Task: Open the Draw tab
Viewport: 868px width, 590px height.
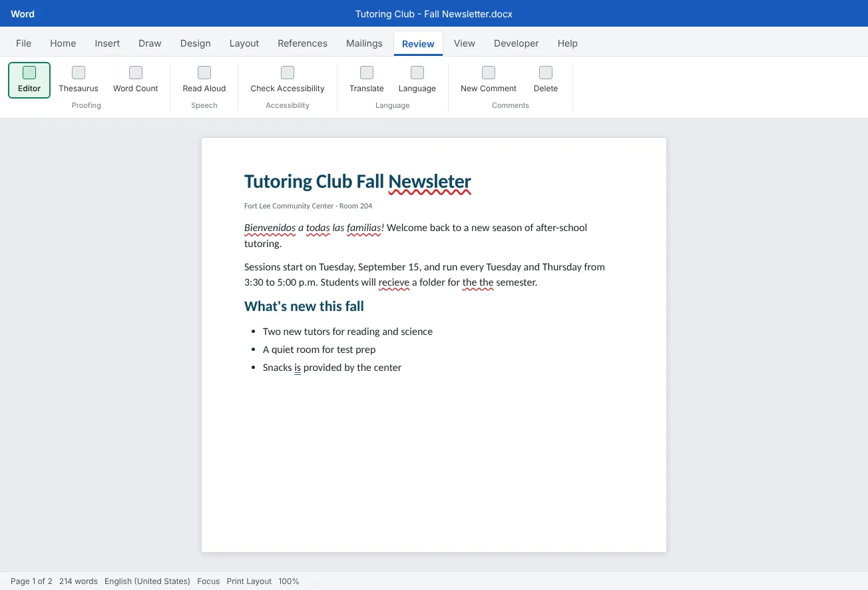Action: 150,43
